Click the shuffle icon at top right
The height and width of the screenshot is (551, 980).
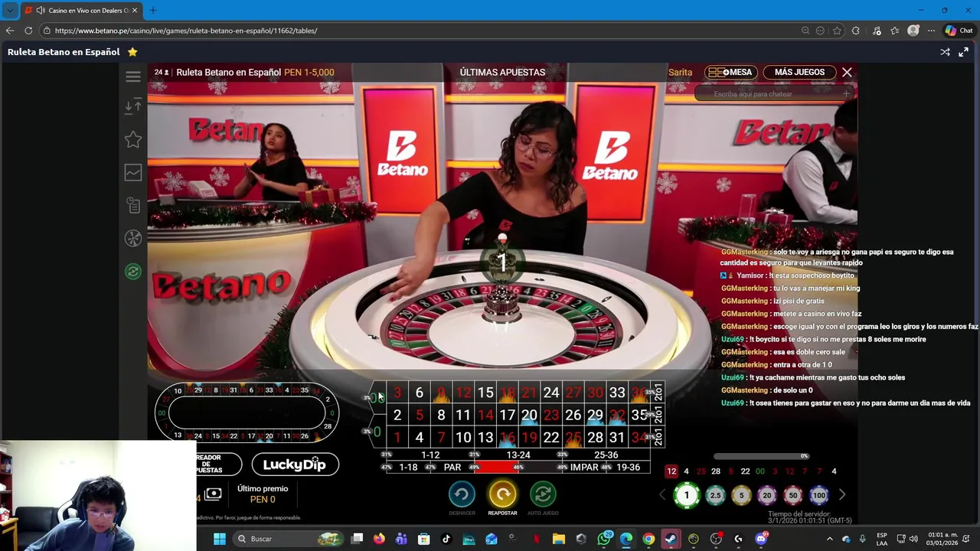click(945, 52)
